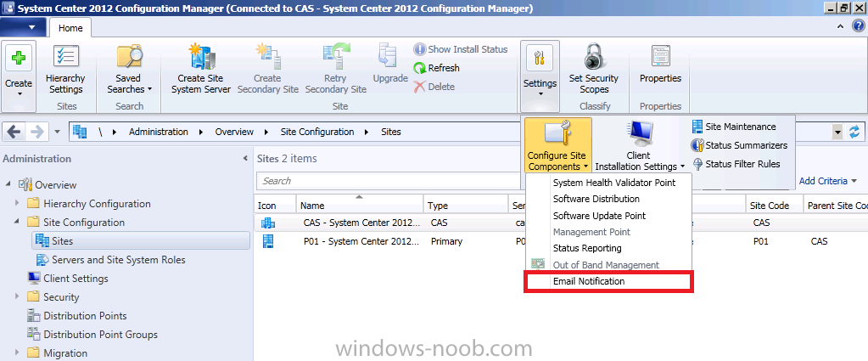
Task: Sort by Site Code column header
Action: coord(775,206)
